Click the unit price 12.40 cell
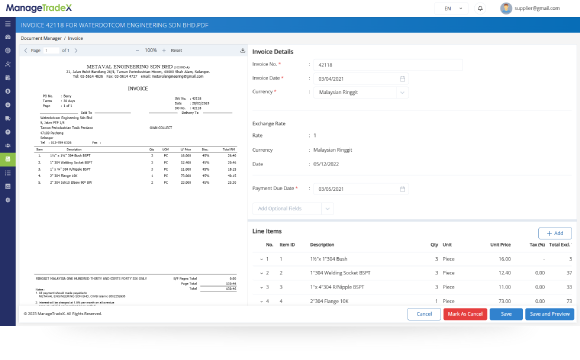Image resolution: width=580 pixels, height=360 pixels. point(505,273)
